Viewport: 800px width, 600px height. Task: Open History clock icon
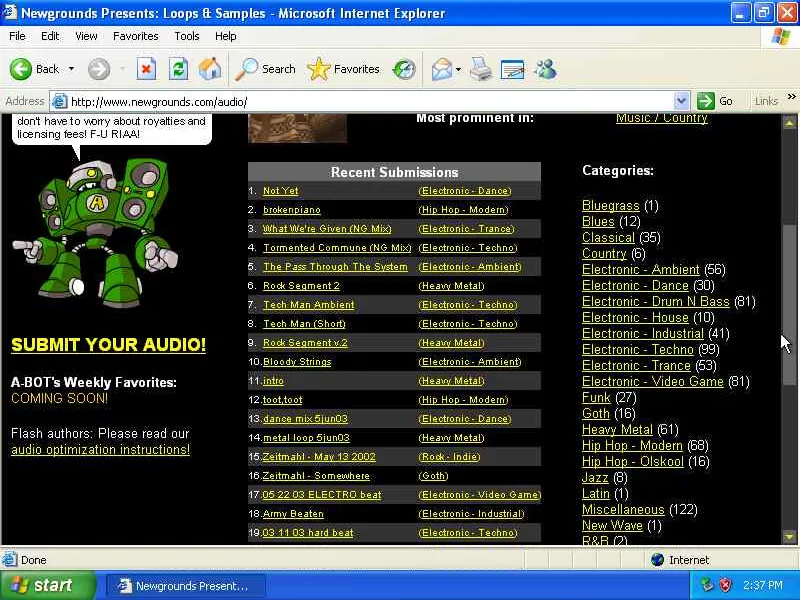404,69
